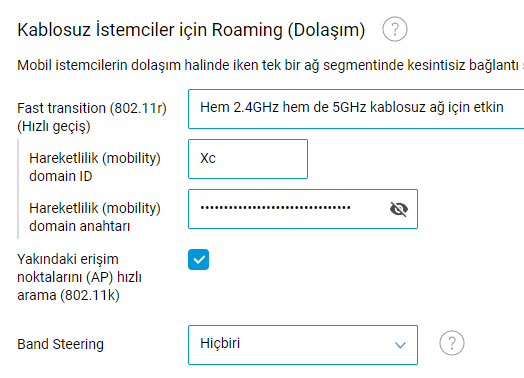Focus the mobility domain ID field
The height and width of the screenshot is (378, 524).
point(248,159)
